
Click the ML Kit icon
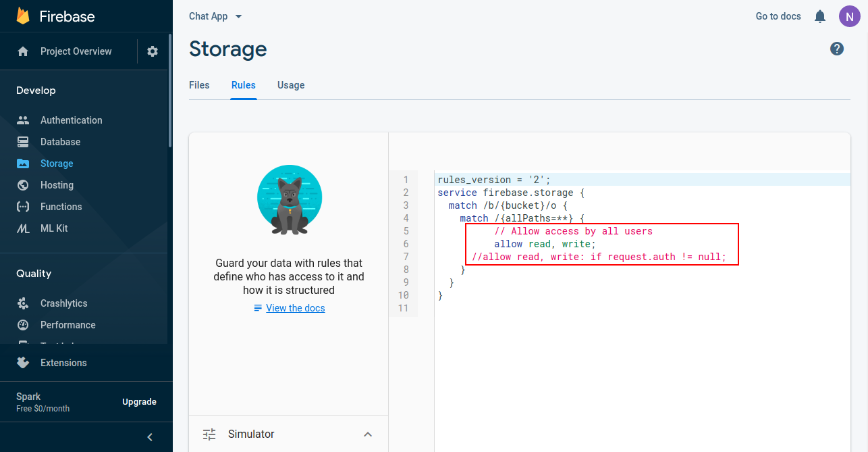(23, 228)
